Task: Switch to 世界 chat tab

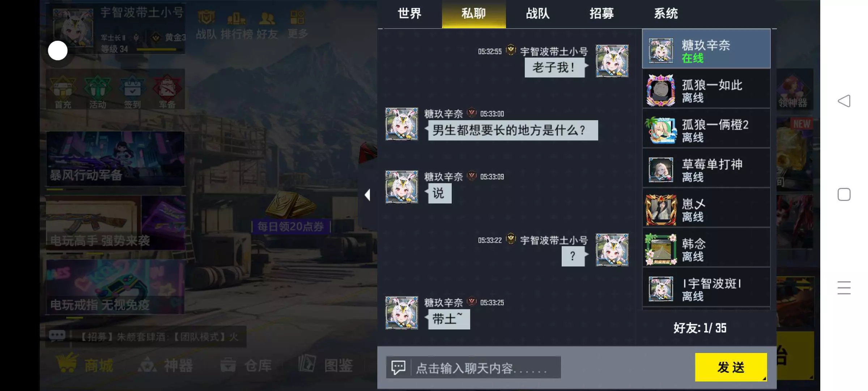Action: pos(409,14)
